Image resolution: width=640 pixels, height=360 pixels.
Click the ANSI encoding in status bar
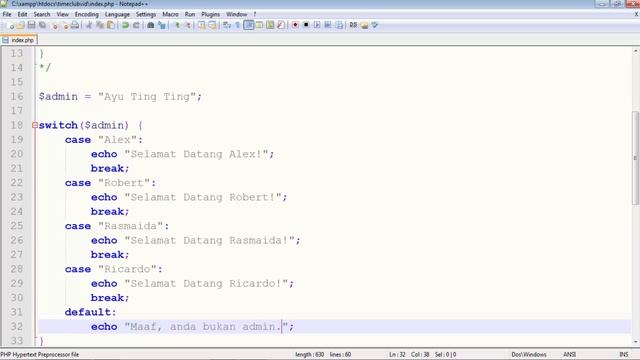pos(569,355)
